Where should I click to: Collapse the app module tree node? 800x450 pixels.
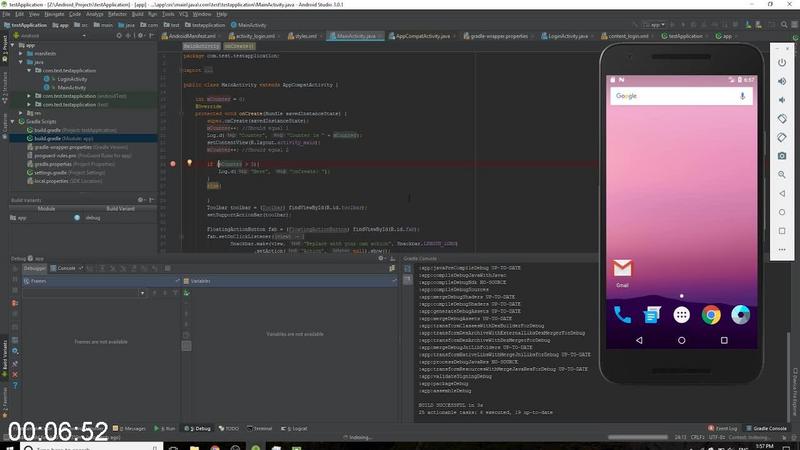coord(13,45)
